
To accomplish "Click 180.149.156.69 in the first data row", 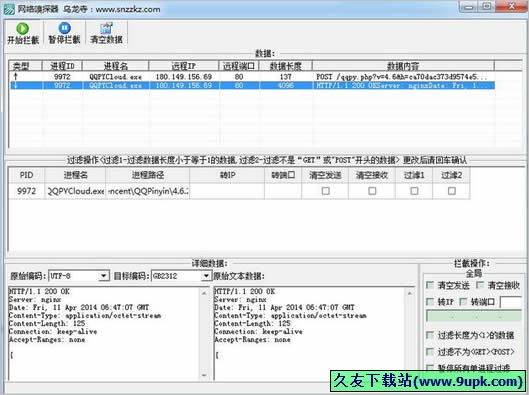I will (184, 77).
